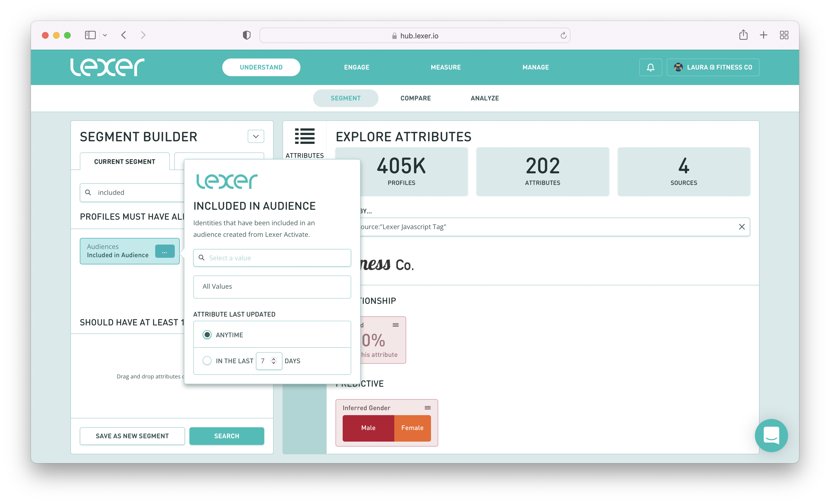Click SAVE AS NEW SEGMENT
The height and width of the screenshot is (504, 830).
(132, 436)
